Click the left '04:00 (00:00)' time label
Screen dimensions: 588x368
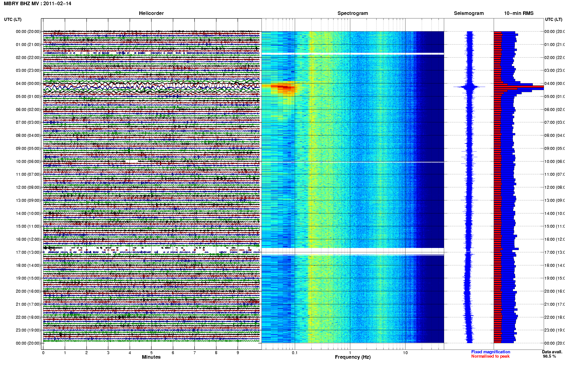click(28, 83)
